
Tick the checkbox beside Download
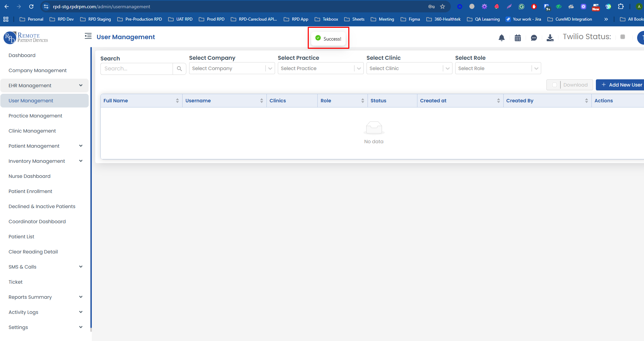[x=554, y=85]
